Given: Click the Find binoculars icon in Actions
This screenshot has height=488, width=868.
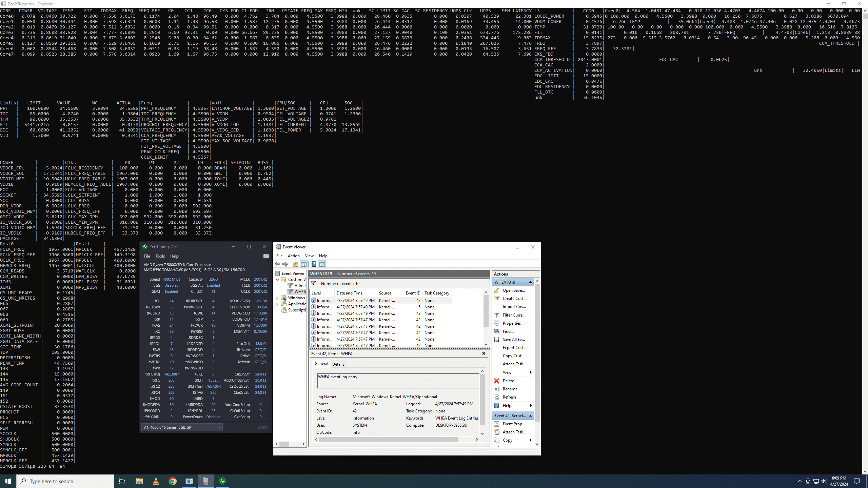Looking at the screenshot, I should [x=497, y=331].
